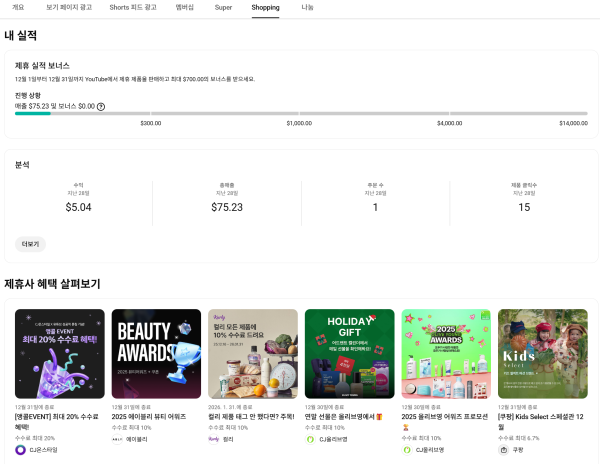This screenshot has width=600, height=464.
Task: Click 올리브영 logo under 2025 어워즈 프로모션 card
Action: [x=407, y=451]
